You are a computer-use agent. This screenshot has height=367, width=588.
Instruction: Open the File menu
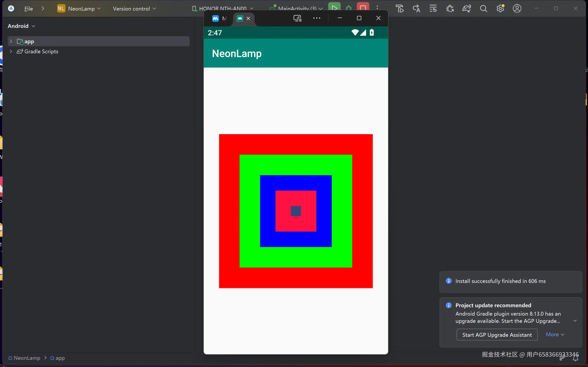pos(28,9)
